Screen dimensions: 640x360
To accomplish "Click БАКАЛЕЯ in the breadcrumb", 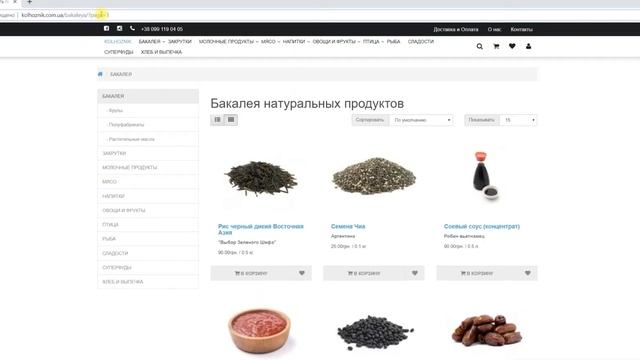I will (x=121, y=74).
